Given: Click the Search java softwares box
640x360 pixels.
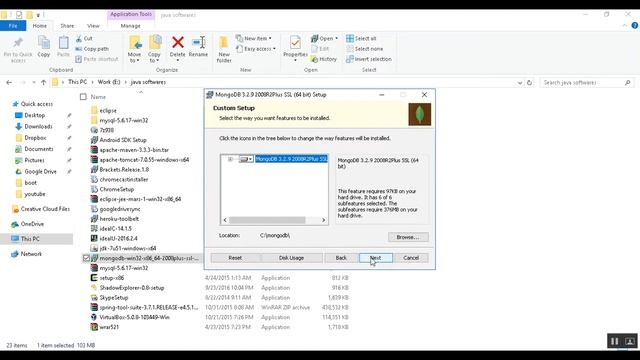Looking at the screenshot, I should coord(587,82).
